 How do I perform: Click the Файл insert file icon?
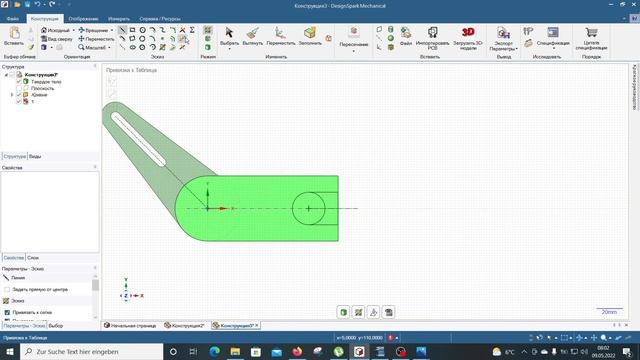(x=406, y=35)
